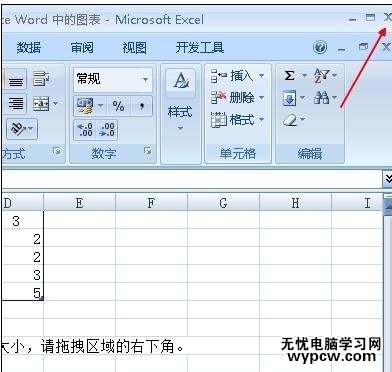Open AutoSum dropdown arrow
392x372 pixels.
(x=304, y=76)
